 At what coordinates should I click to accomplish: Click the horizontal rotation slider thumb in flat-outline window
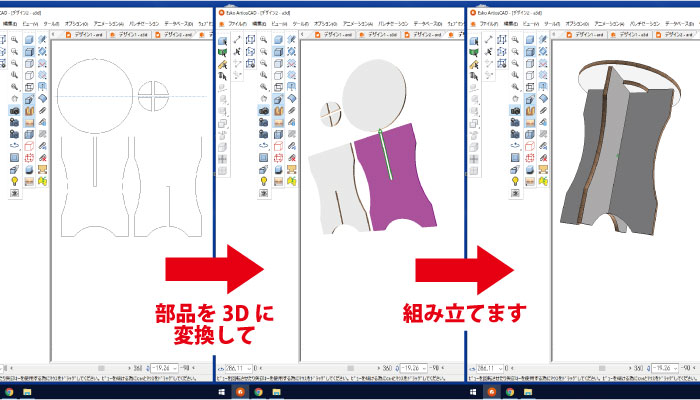tap(101, 368)
